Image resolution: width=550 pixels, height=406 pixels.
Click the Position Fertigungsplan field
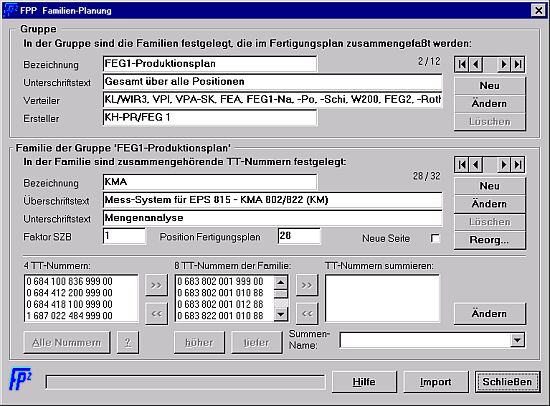point(299,236)
